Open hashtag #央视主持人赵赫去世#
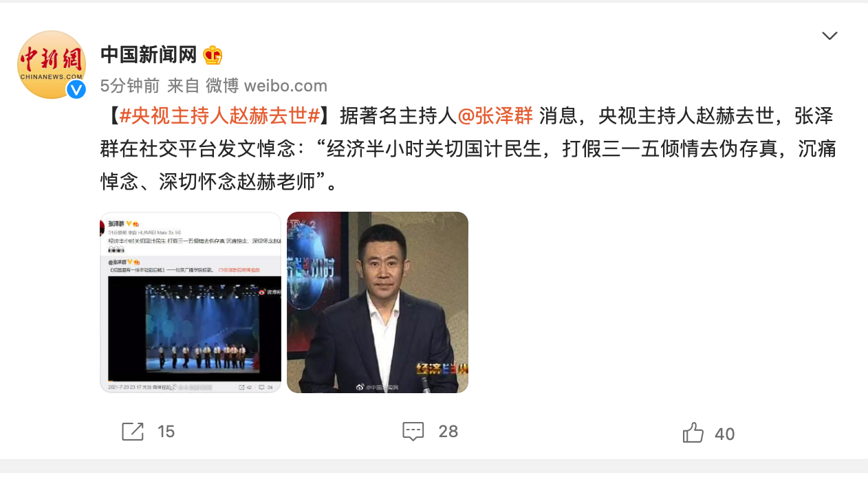 pos(219,115)
